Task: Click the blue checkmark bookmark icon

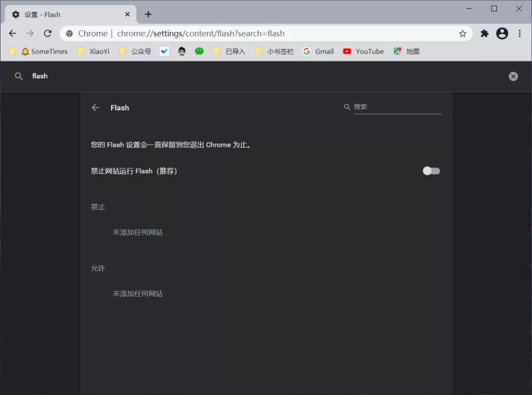Action: tap(164, 51)
